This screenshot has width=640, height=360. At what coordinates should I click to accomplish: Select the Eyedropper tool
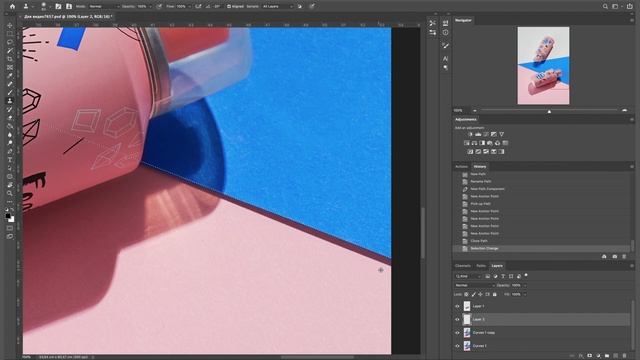click(10, 76)
